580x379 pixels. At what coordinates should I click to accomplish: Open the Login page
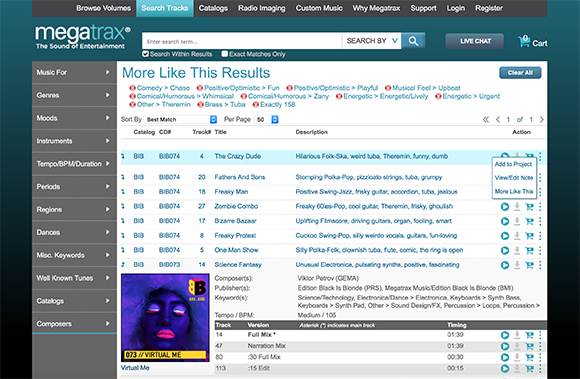(455, 8)
